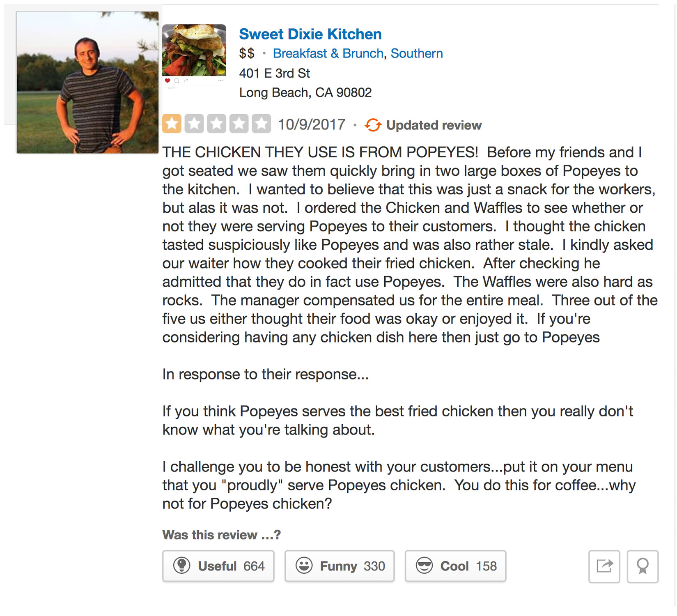Vote this review as Useful

(x=218, y=566)
